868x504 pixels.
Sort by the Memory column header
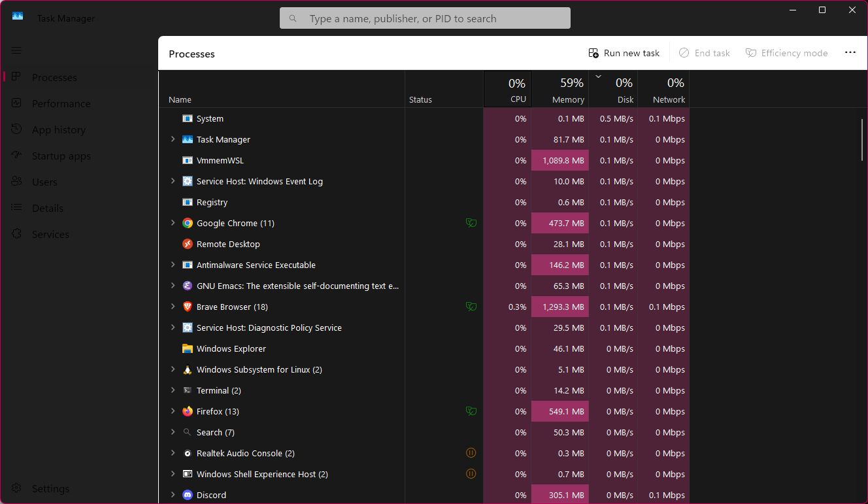click(x=560, y=89)
